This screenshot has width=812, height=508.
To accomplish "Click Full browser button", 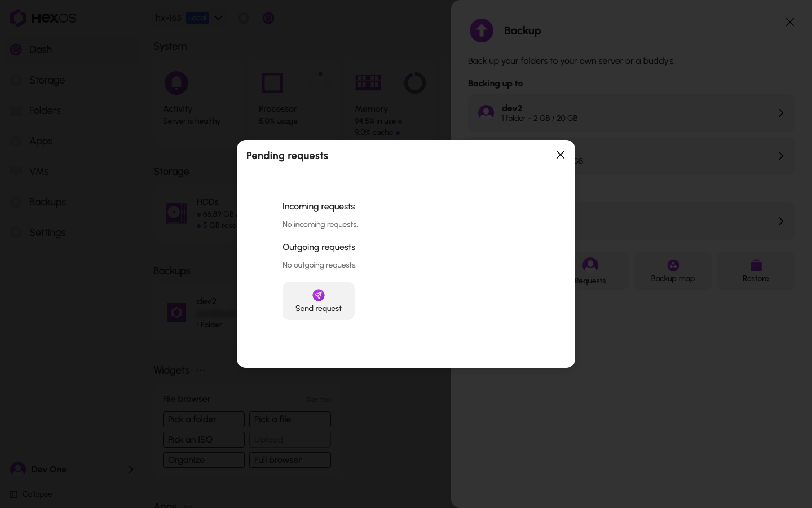I will tap(290, 460).
